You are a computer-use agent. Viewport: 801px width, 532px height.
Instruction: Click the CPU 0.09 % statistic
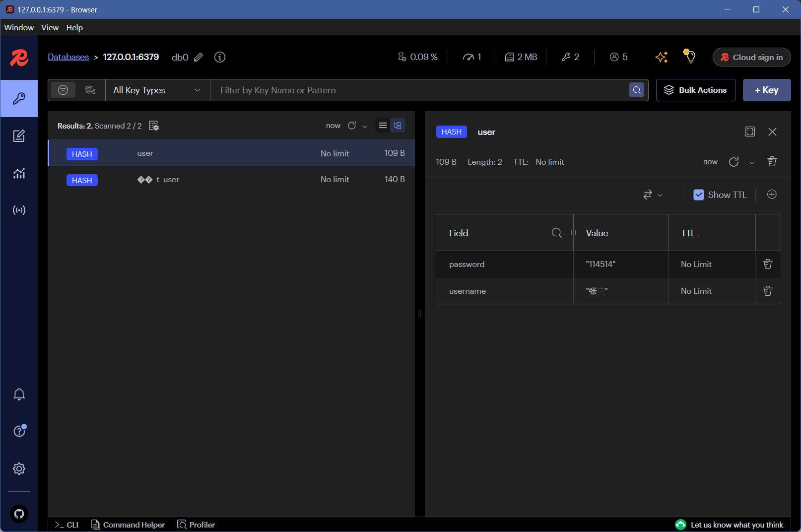(x=418, y=57)
